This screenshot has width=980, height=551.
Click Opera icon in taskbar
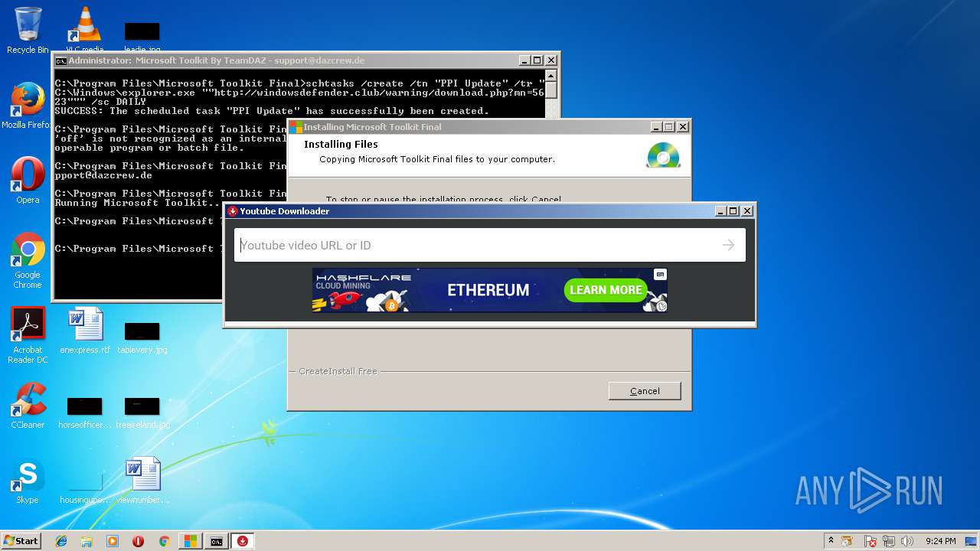click(x=139, y=541)
